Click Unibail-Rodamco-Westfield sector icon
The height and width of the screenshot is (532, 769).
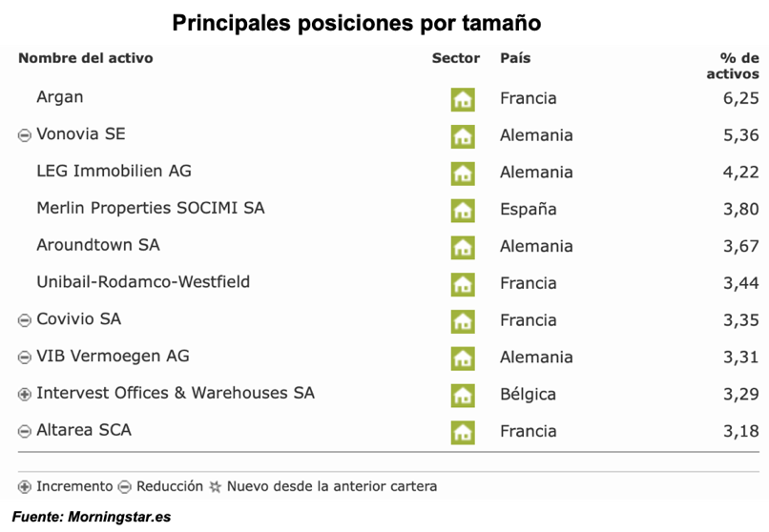click(x=463, y=284)
